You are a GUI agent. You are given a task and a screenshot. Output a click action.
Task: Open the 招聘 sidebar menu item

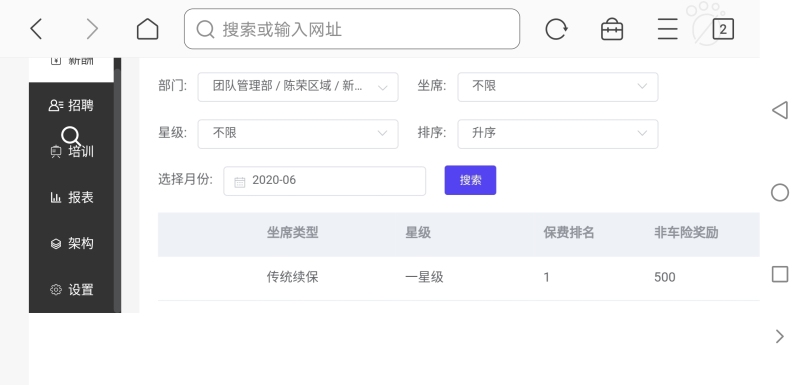click(x=71, y=105)
